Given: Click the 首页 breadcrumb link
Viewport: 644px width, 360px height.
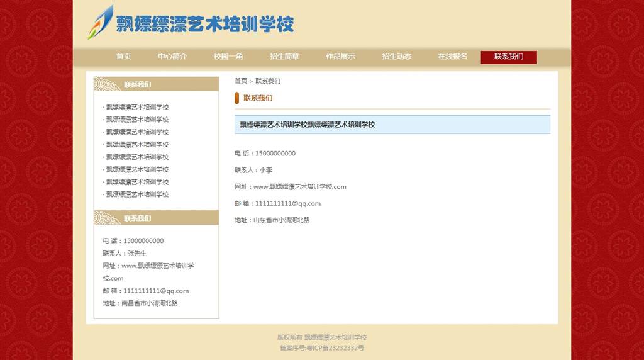Looking at the screenshot, I should [x=241, y=81].
